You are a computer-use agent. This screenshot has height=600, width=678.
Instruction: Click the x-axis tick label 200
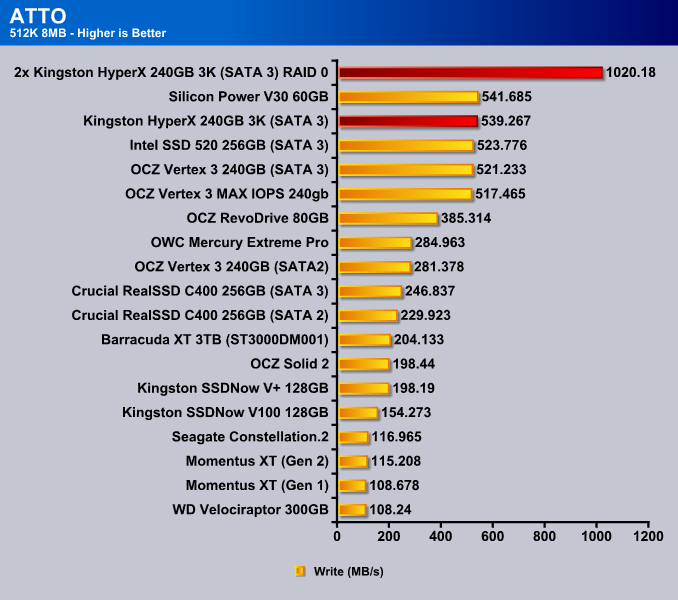click(x=389, y=536)
